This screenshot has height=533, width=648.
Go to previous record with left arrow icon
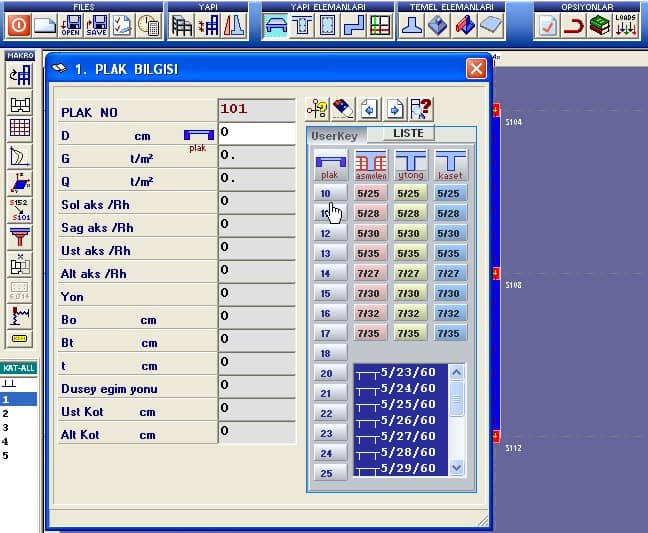click(369, 109)
